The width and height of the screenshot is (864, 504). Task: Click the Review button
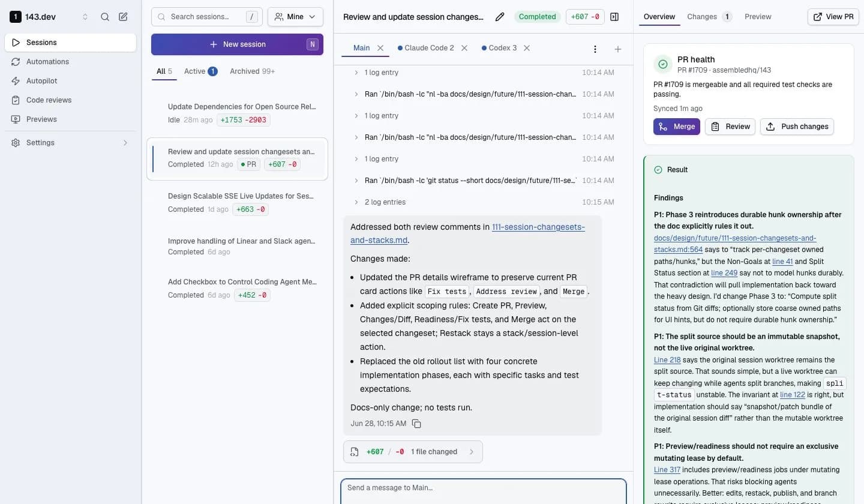tap(730, 127)
